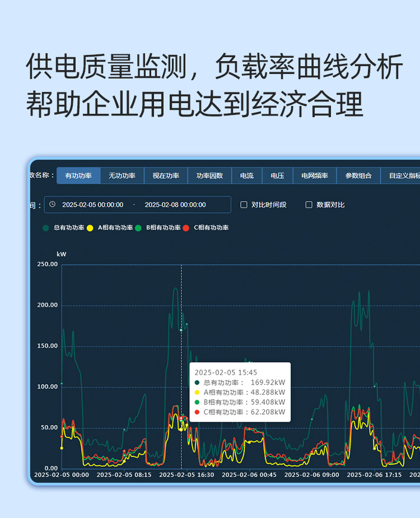
Task: Toggle the yellow A相有功功率 legend dot
Action: click(x=90, y=228)
